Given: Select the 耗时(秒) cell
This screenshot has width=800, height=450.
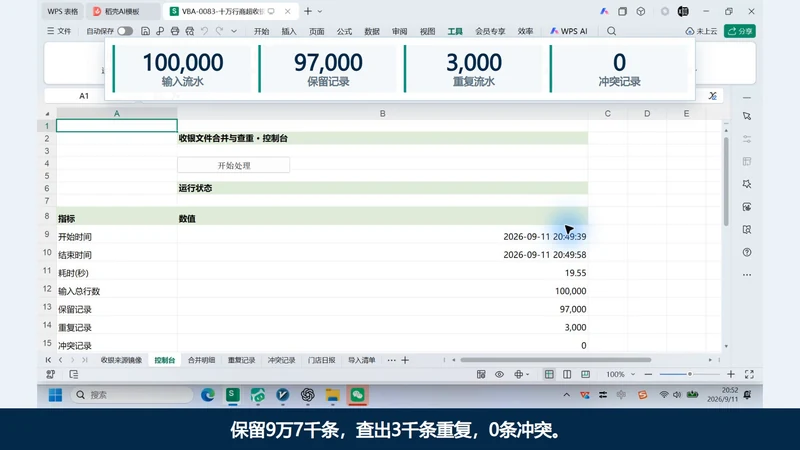Looking at the screenshot, I should [117, 273].
